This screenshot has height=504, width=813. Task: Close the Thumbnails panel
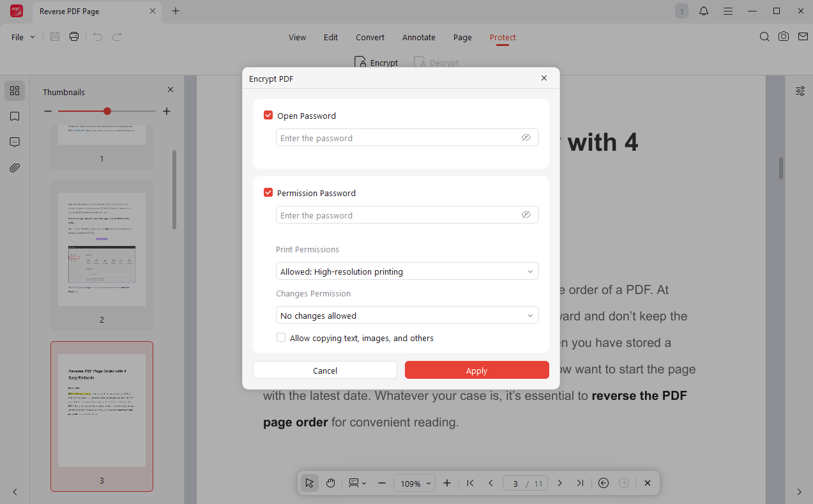coord(171,90)
